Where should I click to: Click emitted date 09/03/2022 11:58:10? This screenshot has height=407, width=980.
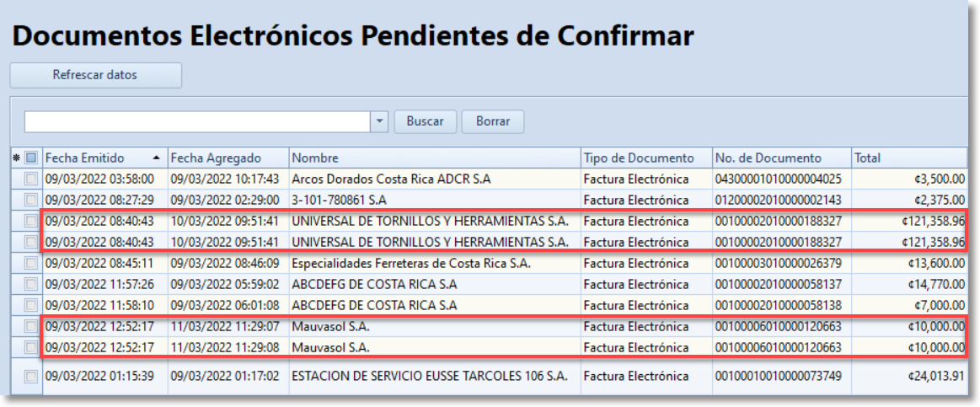click(x=99, y=306)
